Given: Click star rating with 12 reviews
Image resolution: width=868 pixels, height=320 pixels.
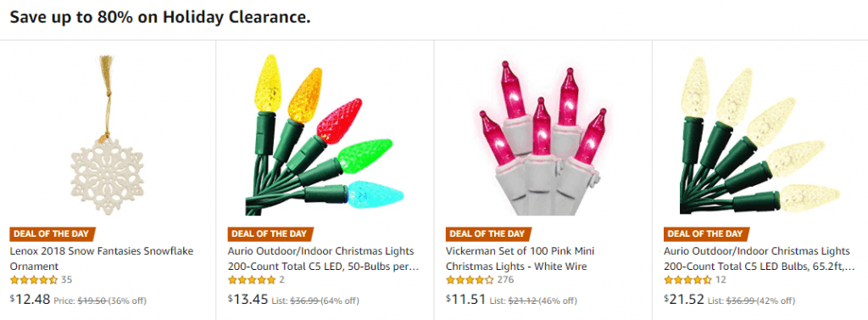Looking at the screenshot, I should (688, 279).
